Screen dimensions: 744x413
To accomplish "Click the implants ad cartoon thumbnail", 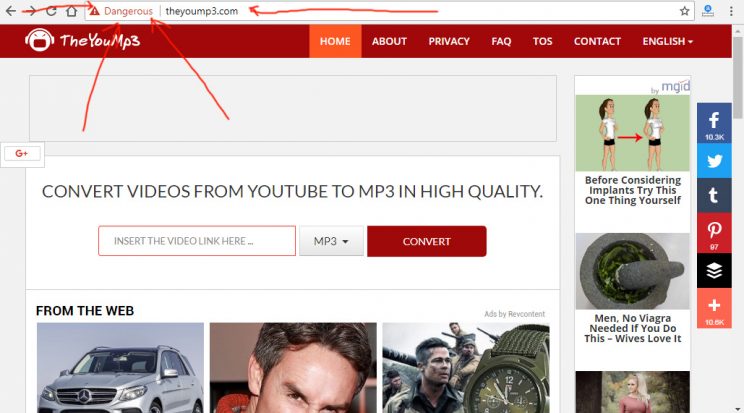I will pos(632,133).
